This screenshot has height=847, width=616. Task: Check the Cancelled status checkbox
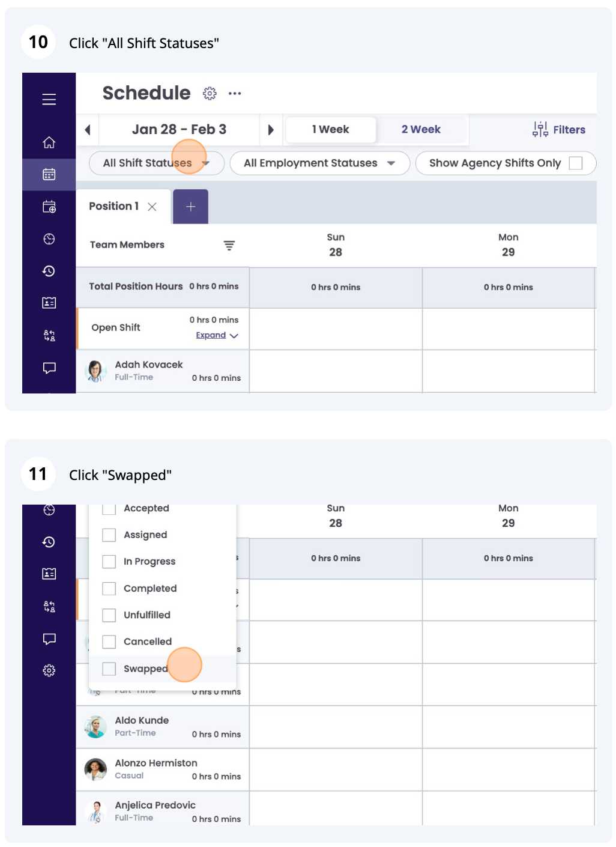point(109,642)
